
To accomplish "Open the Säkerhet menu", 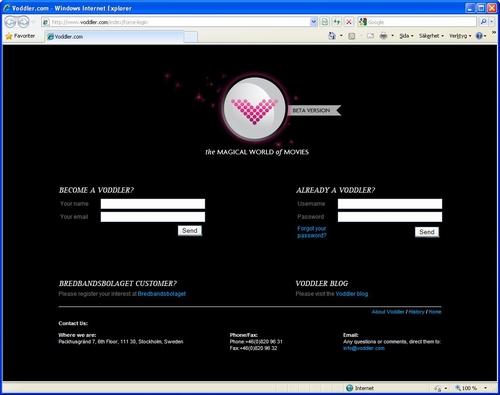I will (x=431, y=36).
